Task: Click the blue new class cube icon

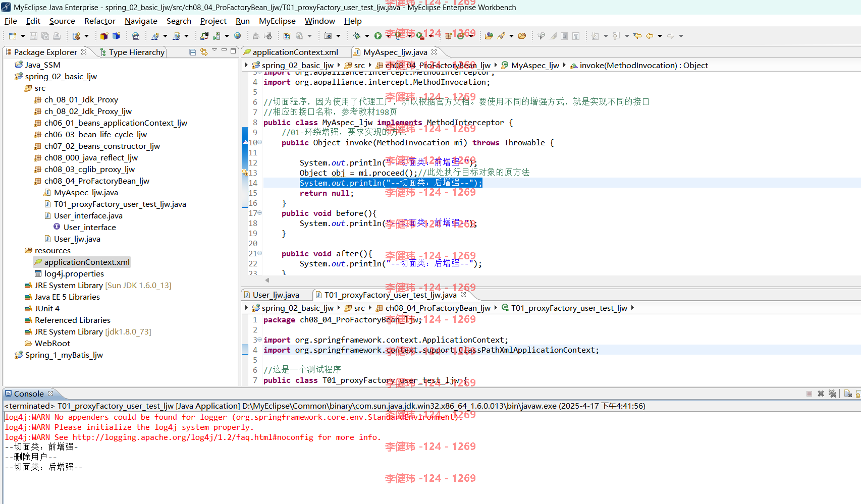Action: pos(116,36)
